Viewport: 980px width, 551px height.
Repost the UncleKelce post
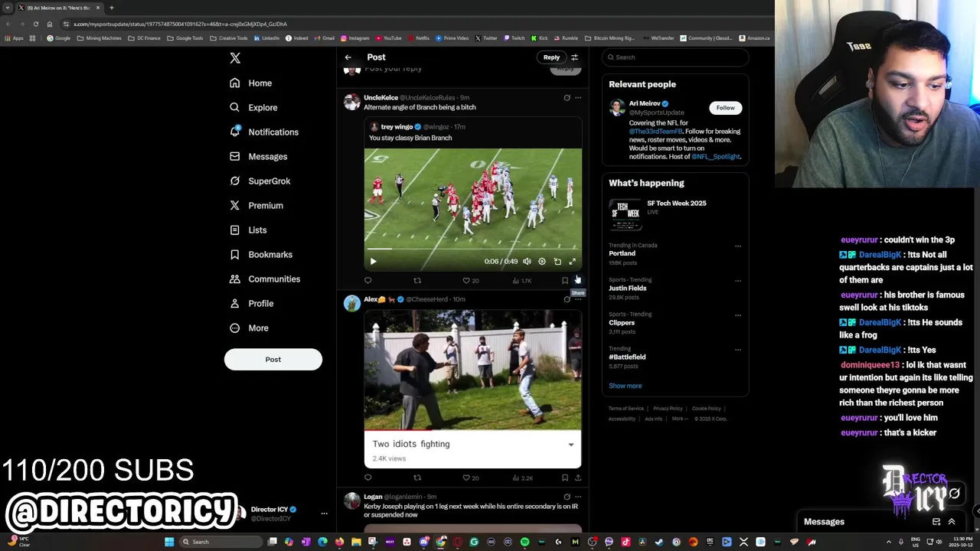pos(417,281)
